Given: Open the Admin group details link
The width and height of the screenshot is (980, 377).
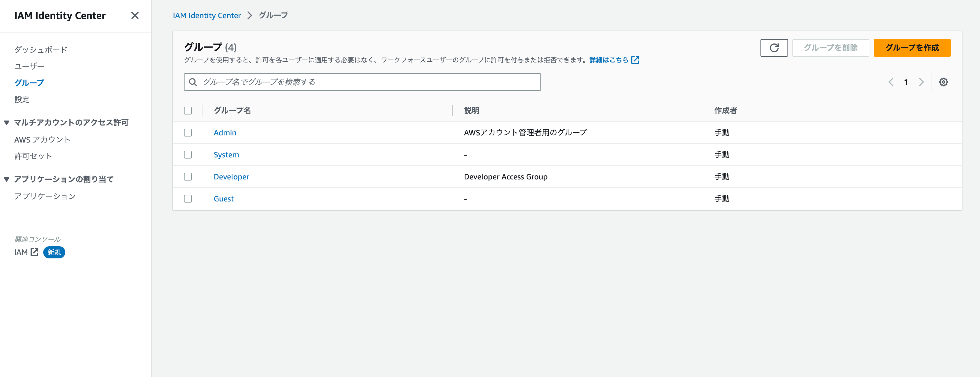Looking at the screenshot, I should (x=225, y=133).
